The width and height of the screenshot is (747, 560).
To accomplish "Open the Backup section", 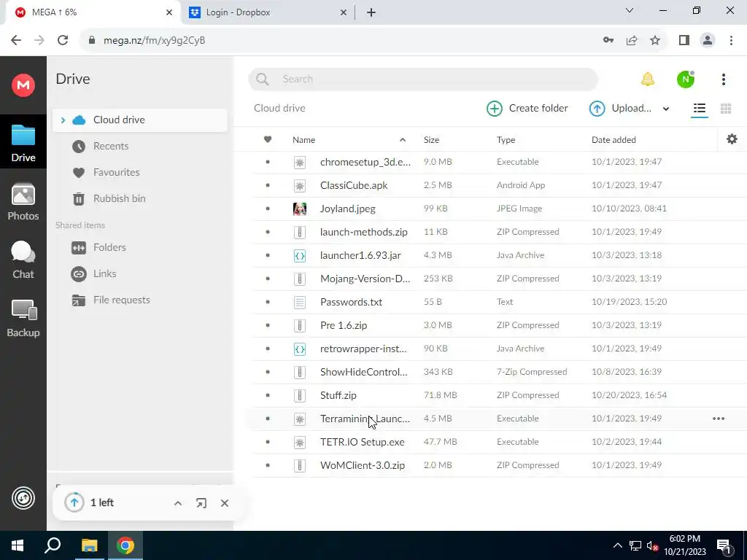I will point(23,319).
